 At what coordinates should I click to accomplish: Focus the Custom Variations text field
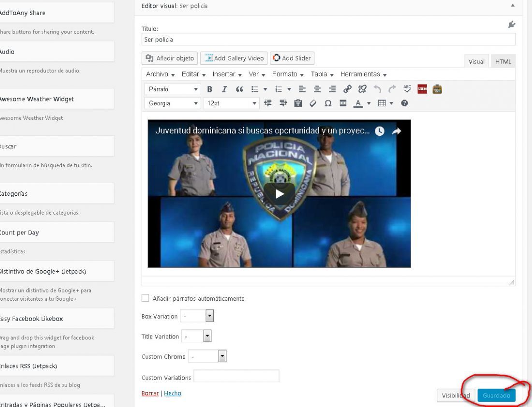pyautogui.click(x=236, y=376)
